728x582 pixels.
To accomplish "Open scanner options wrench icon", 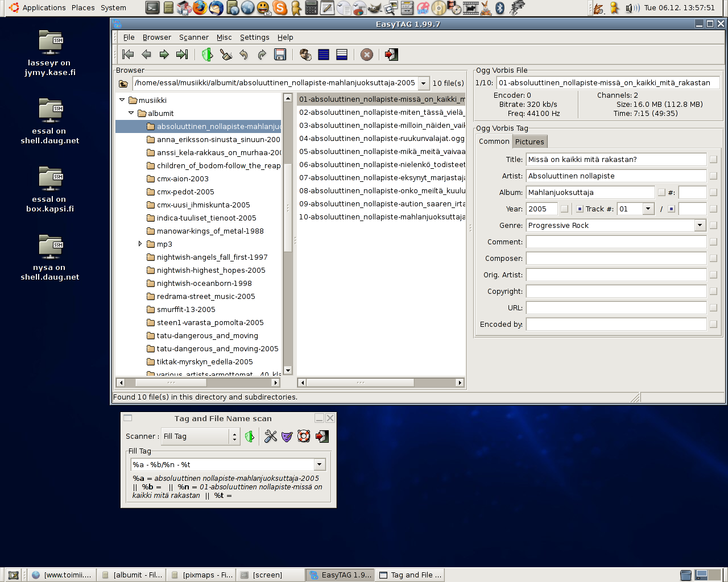I will (271, 436).
